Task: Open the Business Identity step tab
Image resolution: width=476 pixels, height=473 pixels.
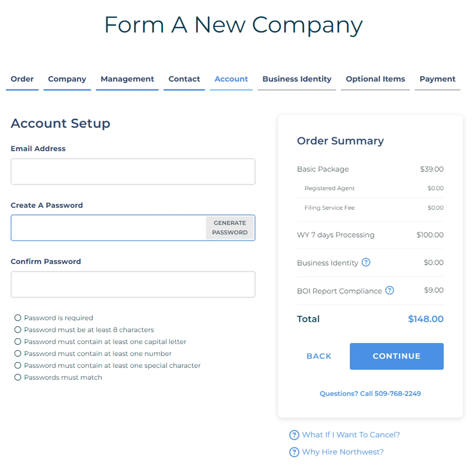Action: pyautogui.click(x=297, y=79)
